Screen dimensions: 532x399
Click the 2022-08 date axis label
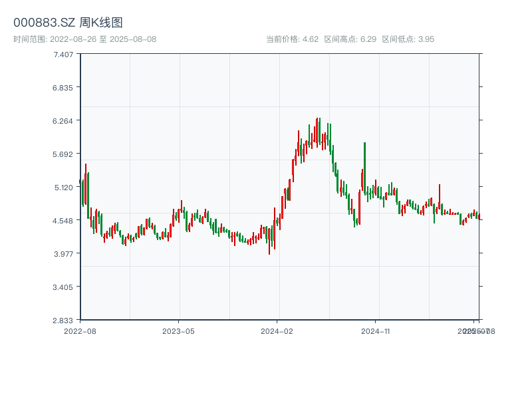tap(80, 331)
